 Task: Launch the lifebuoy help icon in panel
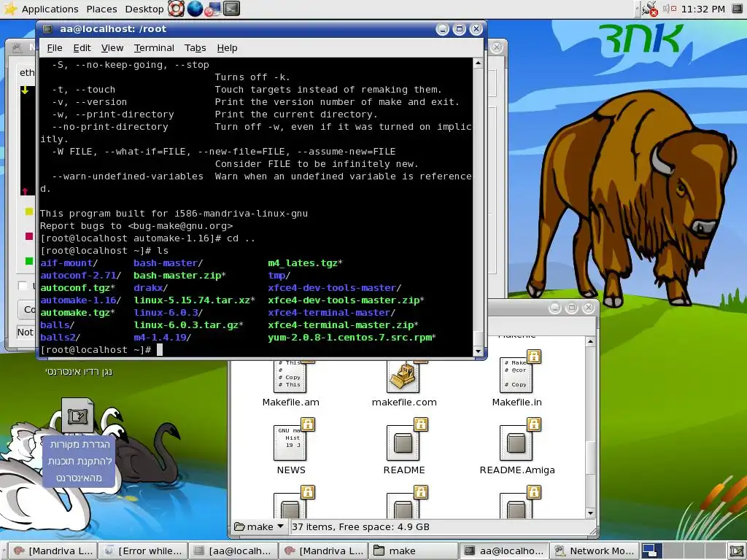pos(177,9)
